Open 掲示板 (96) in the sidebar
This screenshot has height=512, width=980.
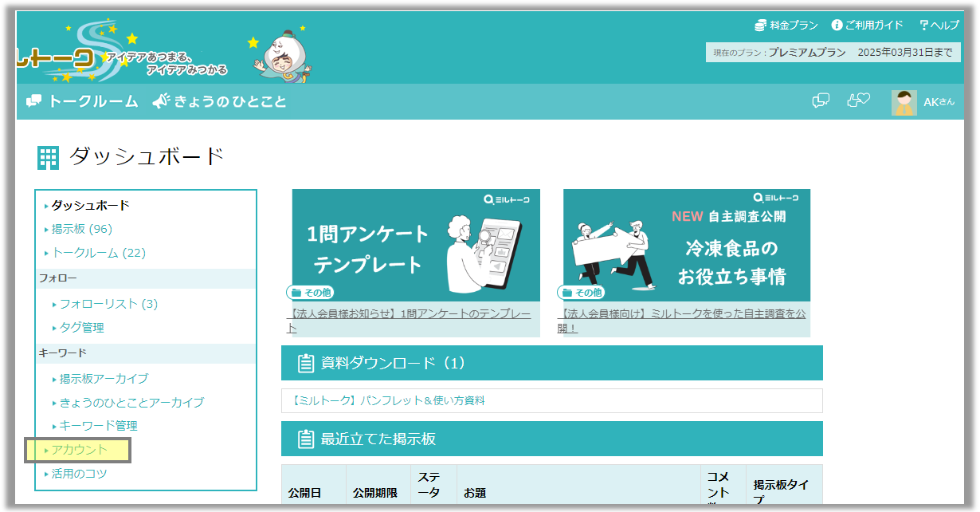tap(81, 229)
